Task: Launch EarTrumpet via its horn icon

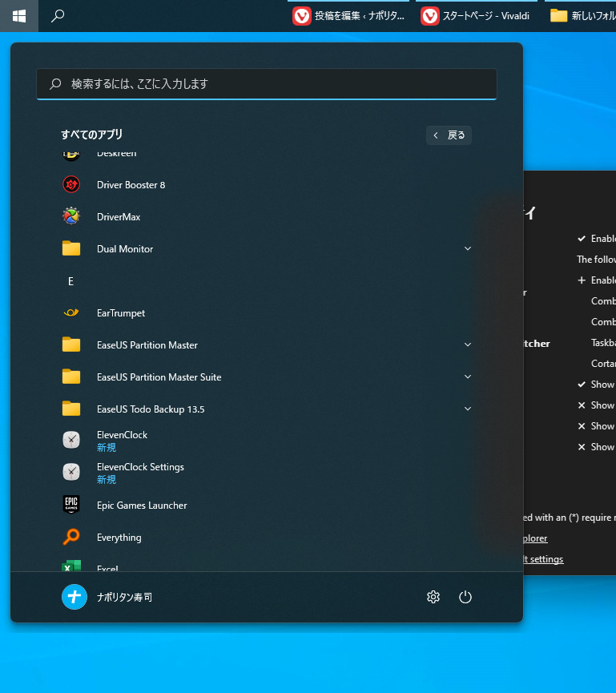Action: click(71, 313)
